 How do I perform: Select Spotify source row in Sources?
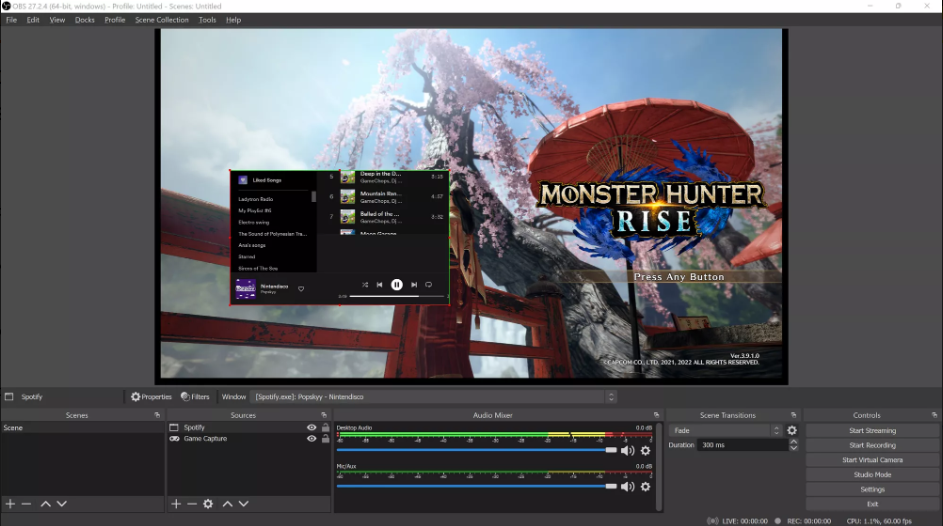(x=249, y=427)
